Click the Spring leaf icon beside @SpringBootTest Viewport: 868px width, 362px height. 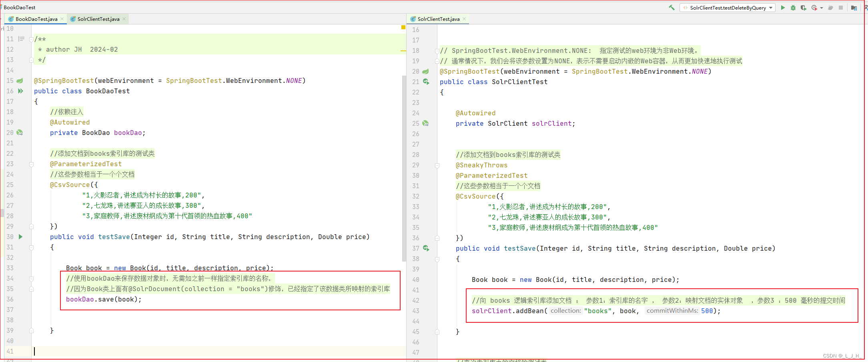click(x=20, y=80)
